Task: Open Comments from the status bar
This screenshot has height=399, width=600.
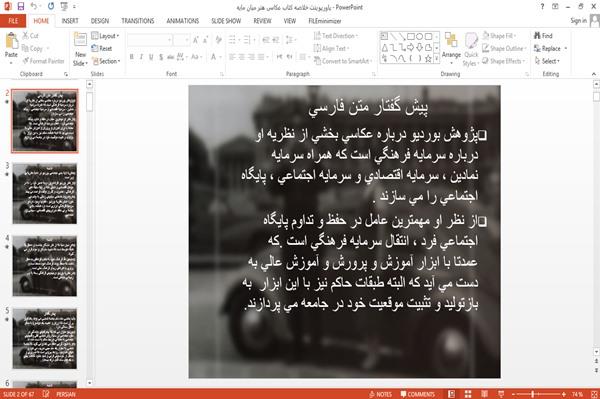Action: pyautogui.click(x=417, y=394)
